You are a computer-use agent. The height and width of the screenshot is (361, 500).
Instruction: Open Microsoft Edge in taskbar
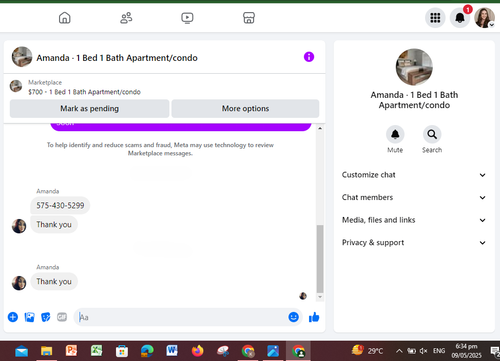(x=147, y=351)
